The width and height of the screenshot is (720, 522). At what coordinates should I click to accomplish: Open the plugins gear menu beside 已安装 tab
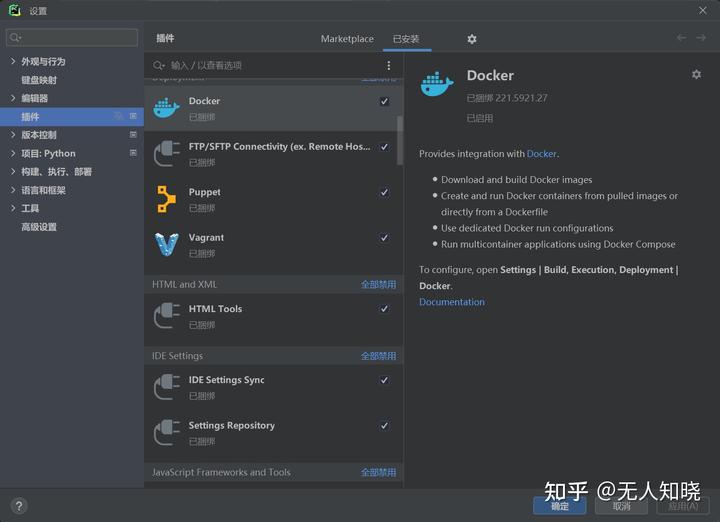click(x=472, y=39)
